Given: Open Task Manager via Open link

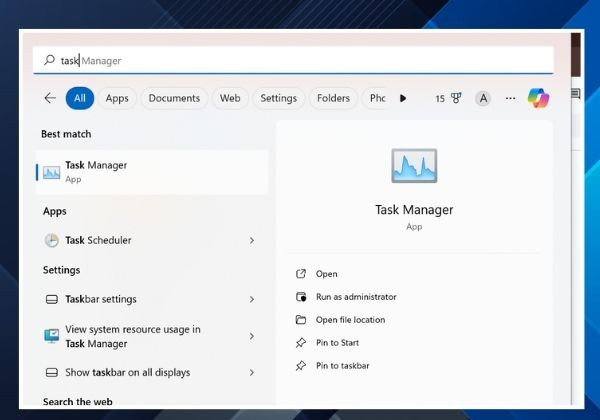Looking at the screenshot, I should pyautogui.click(x=326, y=274).
